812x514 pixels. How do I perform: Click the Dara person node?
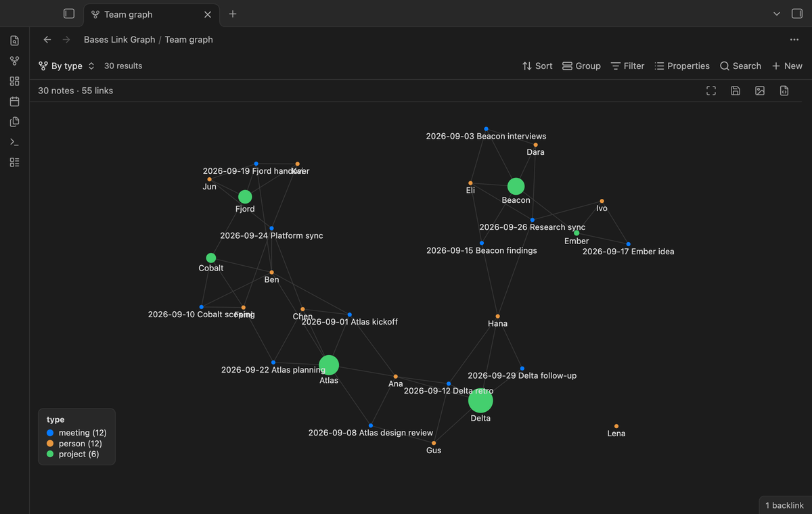(535, 145)
